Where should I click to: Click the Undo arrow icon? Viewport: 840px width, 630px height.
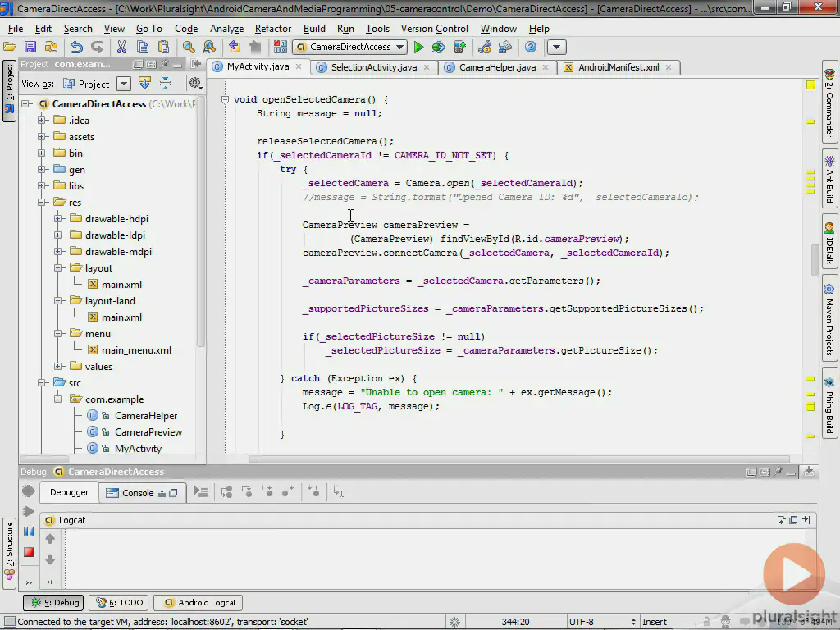76,48
